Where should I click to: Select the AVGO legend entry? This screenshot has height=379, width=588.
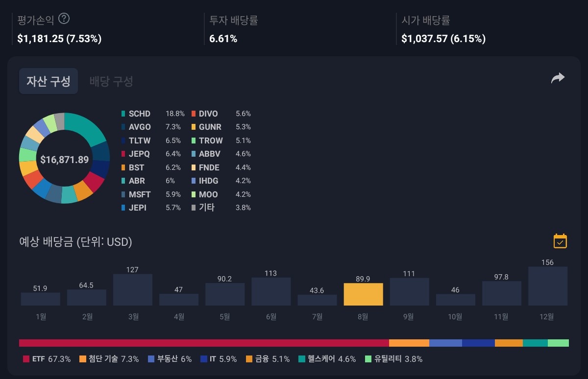(152, 127)
